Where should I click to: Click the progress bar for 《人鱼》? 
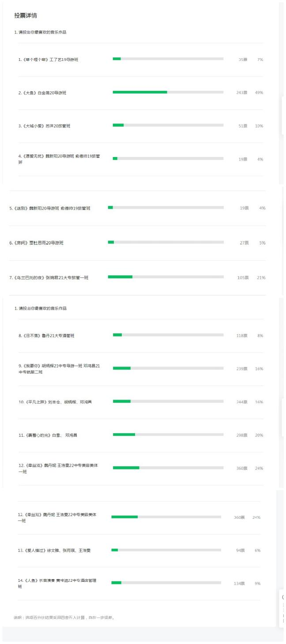[166, 583]
